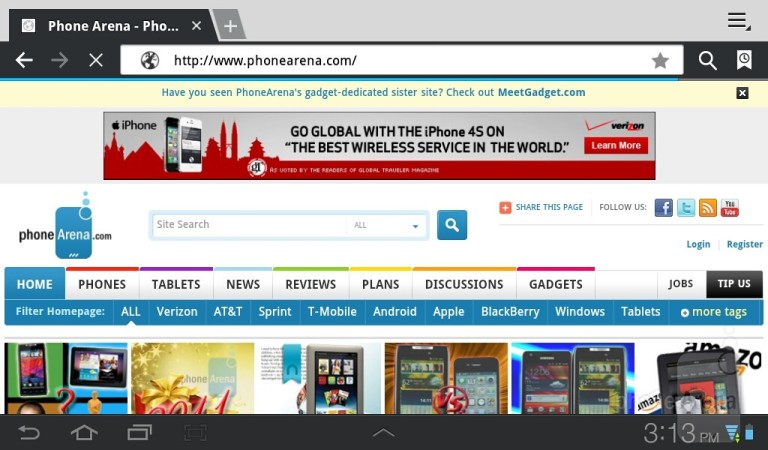
Task: Click the URL address field
Action: (402, 60)
